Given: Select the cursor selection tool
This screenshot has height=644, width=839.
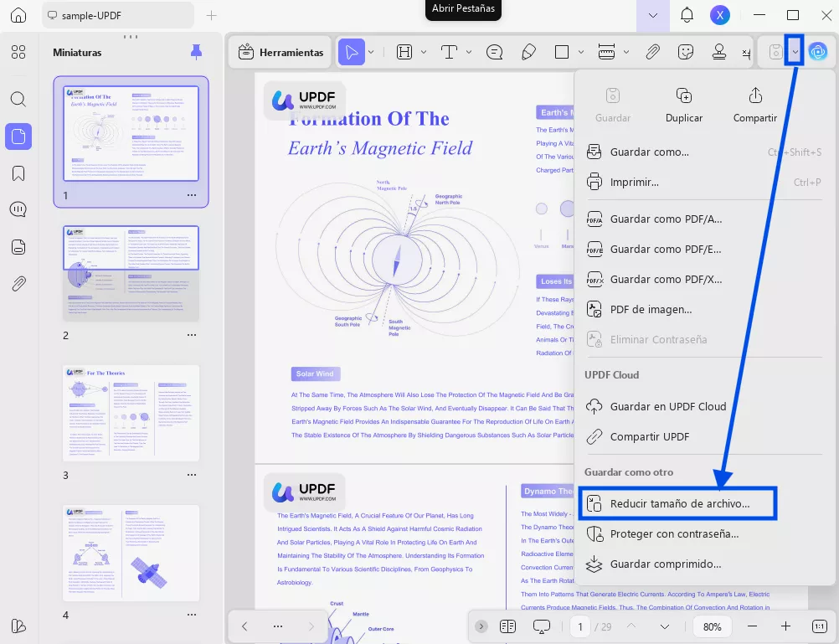Looking at the screenshot, I should click(x=352, y=52).
